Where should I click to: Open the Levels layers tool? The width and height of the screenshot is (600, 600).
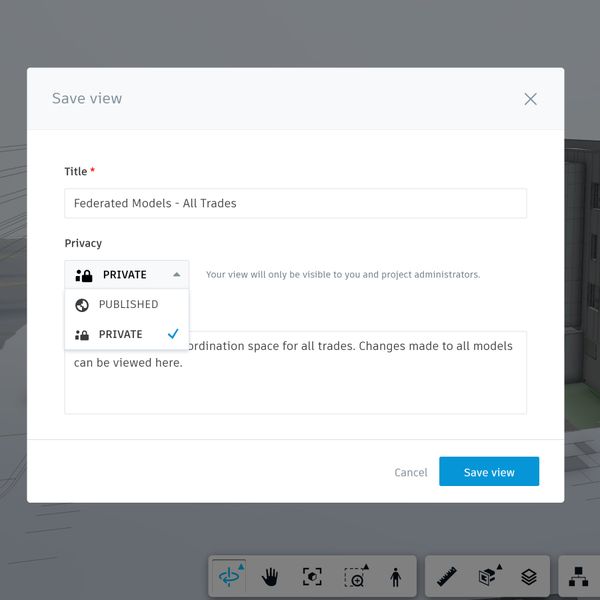pyautogui.click(x=529, y=577)
